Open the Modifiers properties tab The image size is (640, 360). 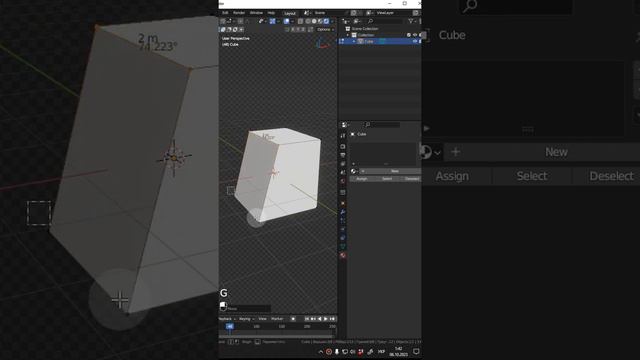[343, 212]
